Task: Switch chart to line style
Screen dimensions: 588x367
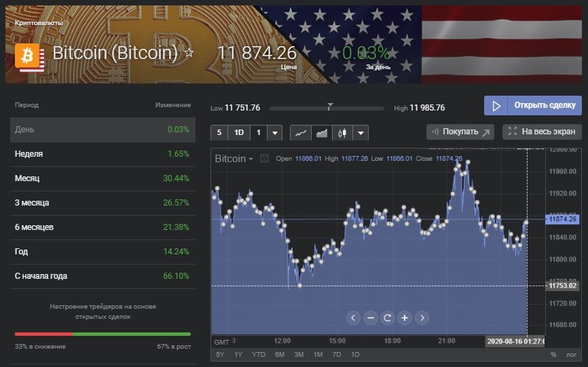Action: click(x=299, y=133)
